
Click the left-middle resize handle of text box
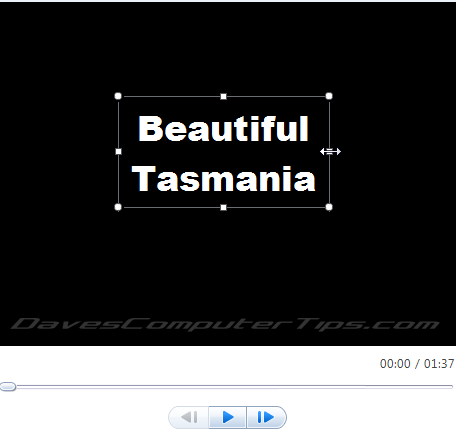point(118,152)
